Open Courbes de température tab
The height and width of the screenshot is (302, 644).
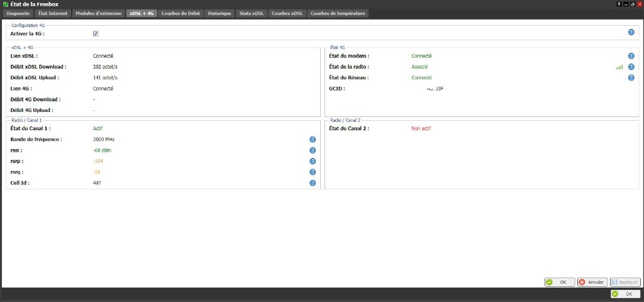click(337, 13)
